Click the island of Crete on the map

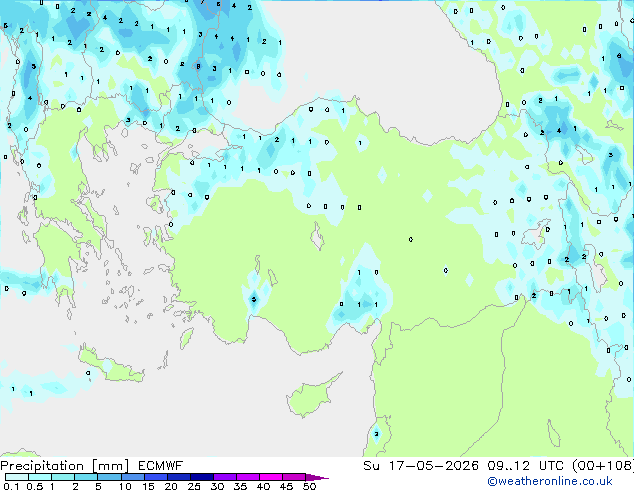(x=111, y=365)
